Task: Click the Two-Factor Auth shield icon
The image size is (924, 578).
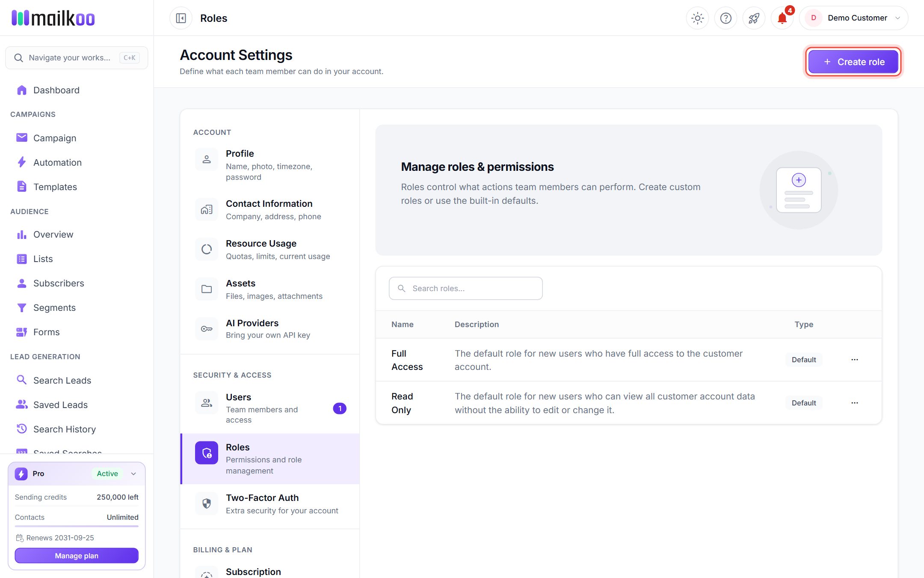Action: coord(207,504)
